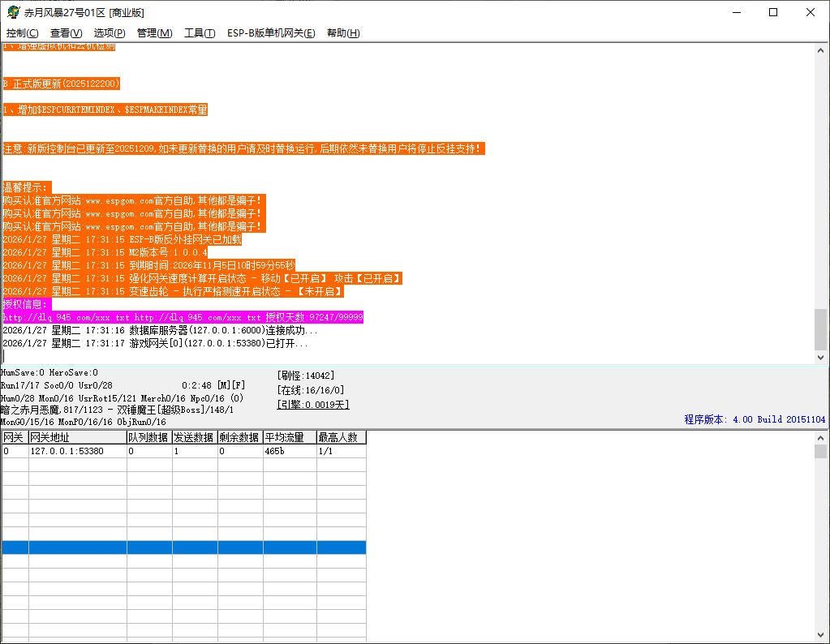The height and width of the screenshot is (644, 830).
Task: Click the 网关地址 column header
Action: pos(77,437)
